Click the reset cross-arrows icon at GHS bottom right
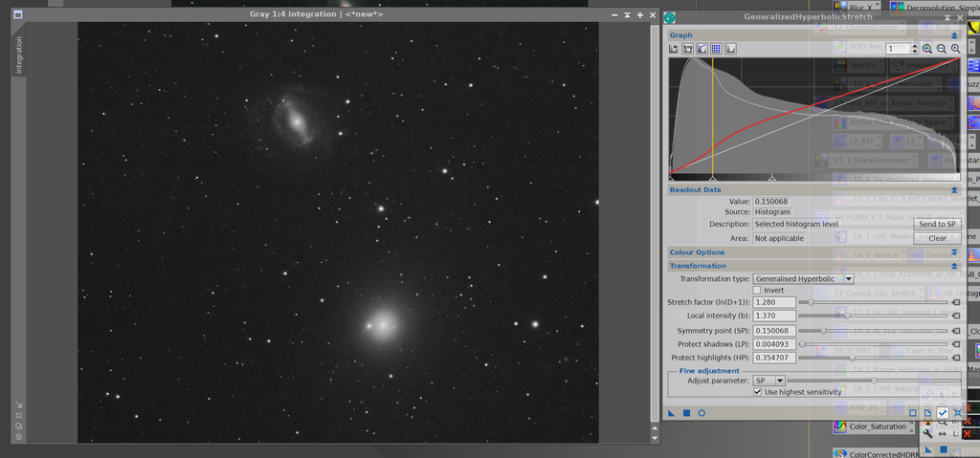The height and width of the screenshot is (458, 980). coord(957,413)
